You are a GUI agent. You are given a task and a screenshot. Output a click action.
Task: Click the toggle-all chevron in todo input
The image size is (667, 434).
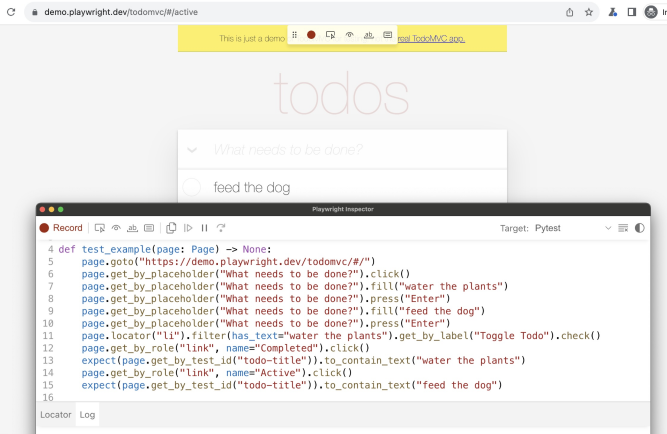(192, 150)
